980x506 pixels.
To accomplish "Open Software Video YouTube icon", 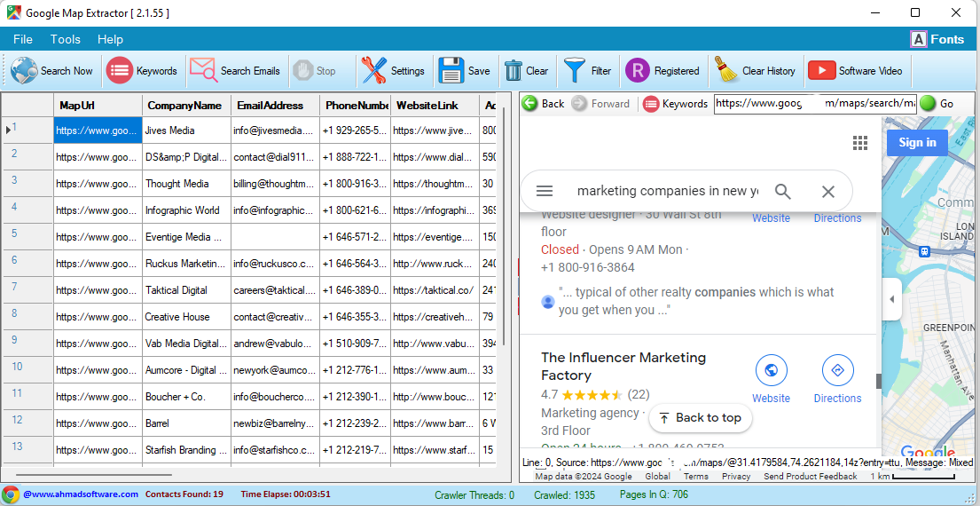I will click(822, 71).
